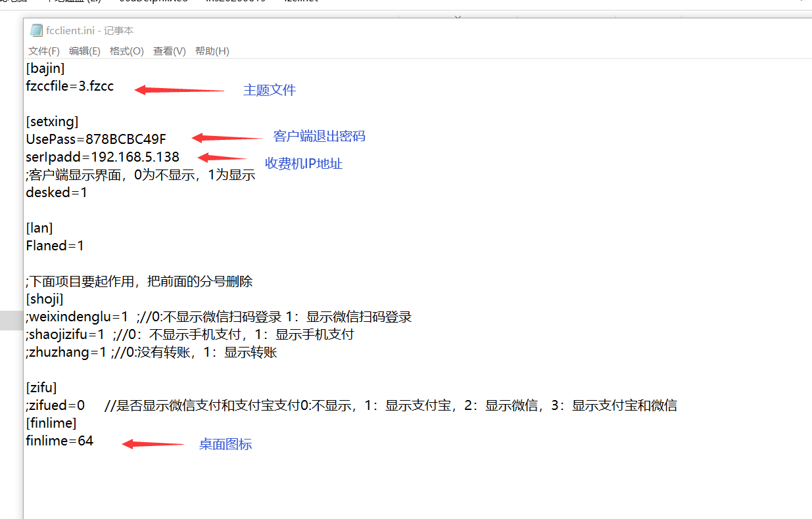Click the red arrow pointing to fzccfile
The height and width of the screenshot is (519, 812).
[x=179, y=90]
